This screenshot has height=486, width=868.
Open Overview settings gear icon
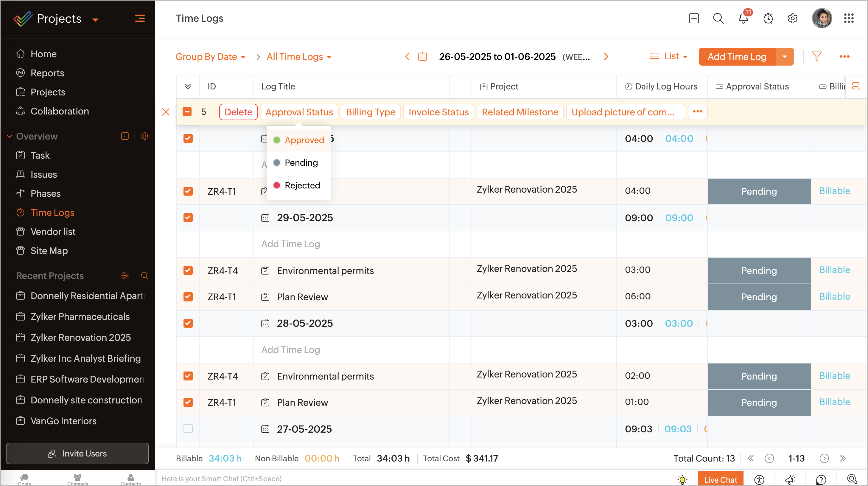145,136
